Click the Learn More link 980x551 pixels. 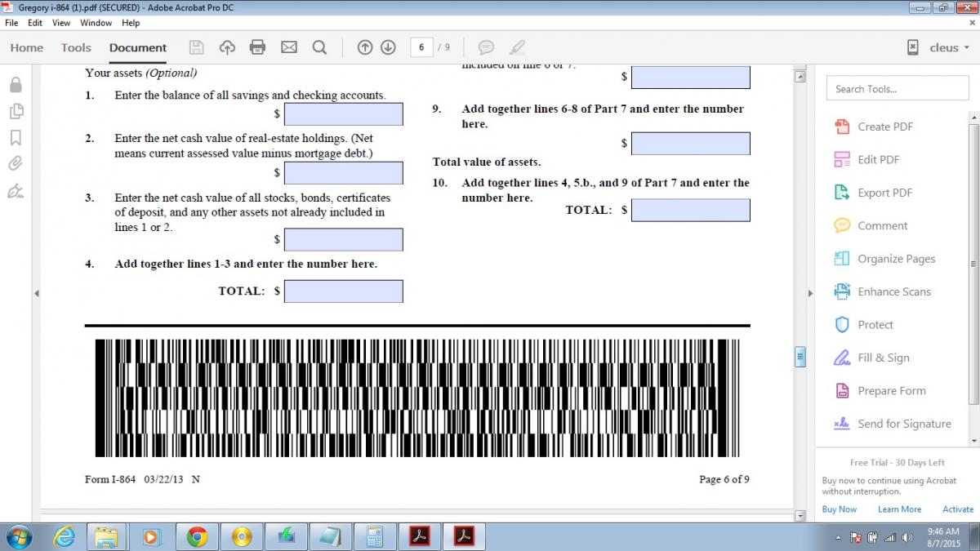[899, 509]
